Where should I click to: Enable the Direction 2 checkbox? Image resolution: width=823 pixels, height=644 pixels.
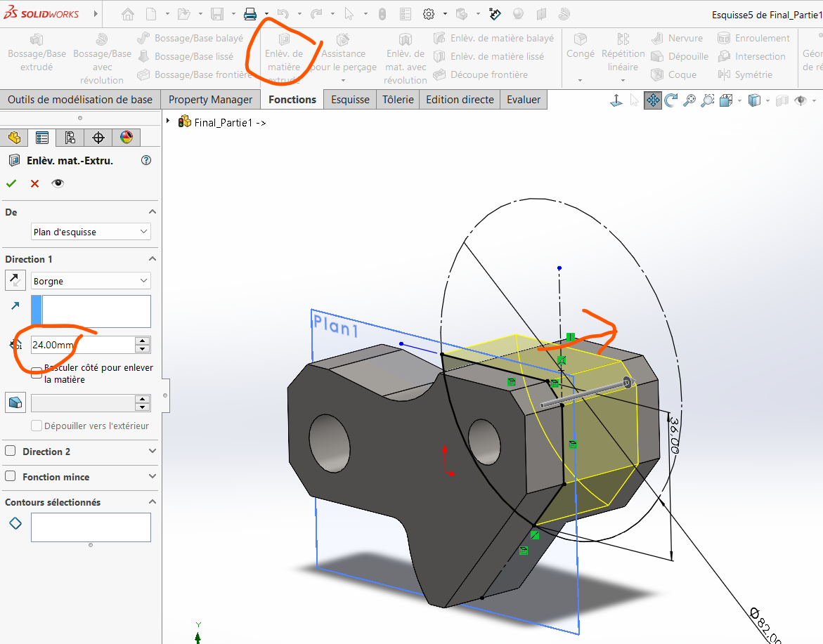[10, 451]
